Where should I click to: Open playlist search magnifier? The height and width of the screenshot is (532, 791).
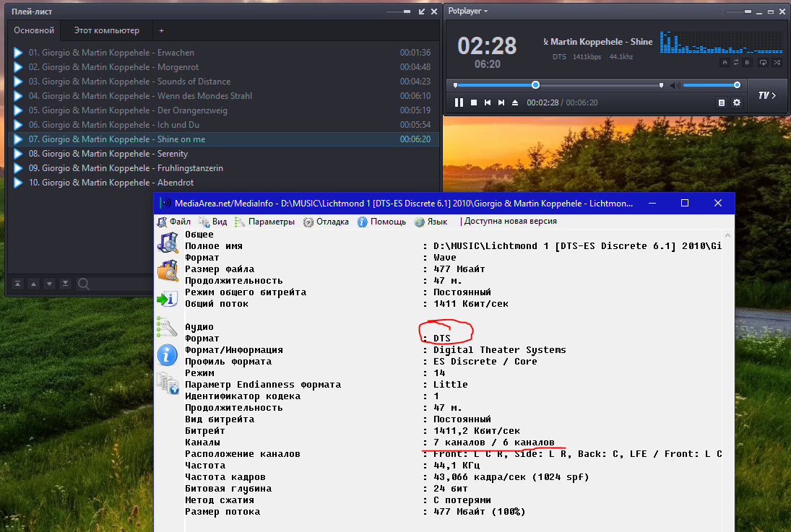pyautogui.click(x=84, y=284)
